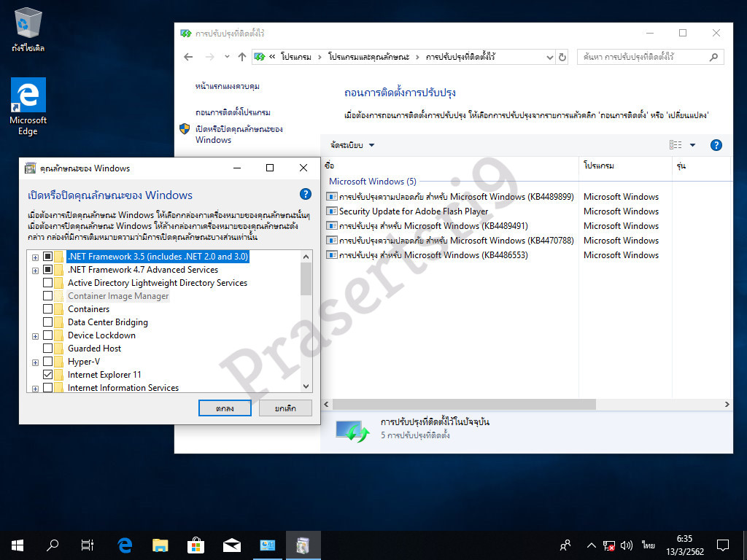Viewport: 747px width, 560px height.
Task: Launch Microsoft Edge from the desktop shortcut
Action: tap(28, 106)
